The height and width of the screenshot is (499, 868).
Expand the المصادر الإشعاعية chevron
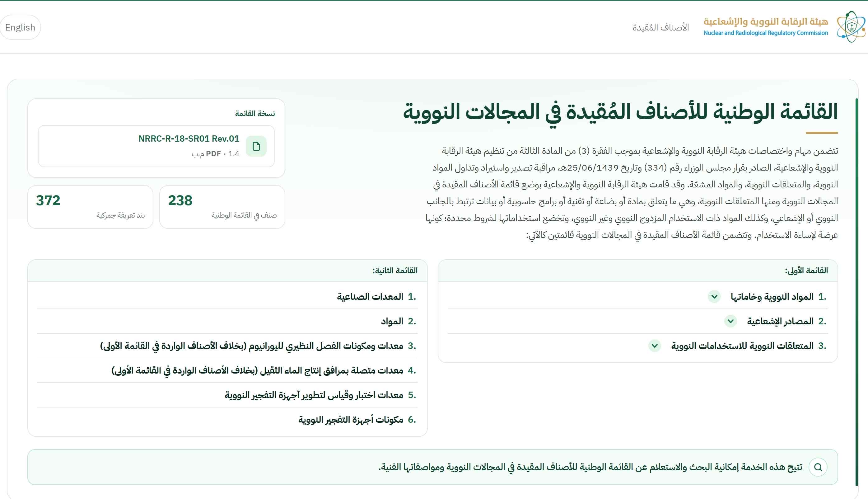pos(730,321)
